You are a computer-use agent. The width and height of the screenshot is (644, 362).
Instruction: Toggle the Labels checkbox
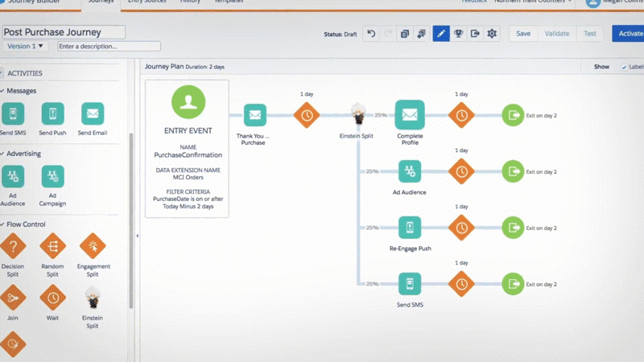624,68
